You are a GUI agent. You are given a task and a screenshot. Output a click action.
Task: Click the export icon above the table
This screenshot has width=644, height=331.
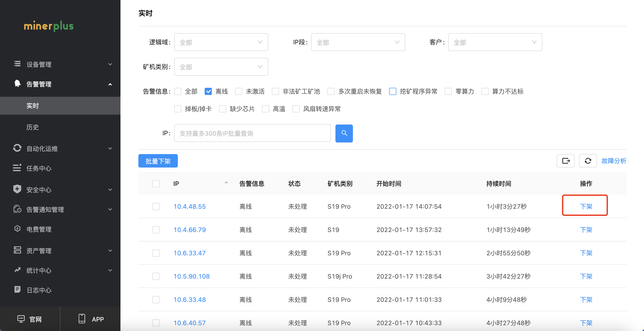(x=565, y=161)
